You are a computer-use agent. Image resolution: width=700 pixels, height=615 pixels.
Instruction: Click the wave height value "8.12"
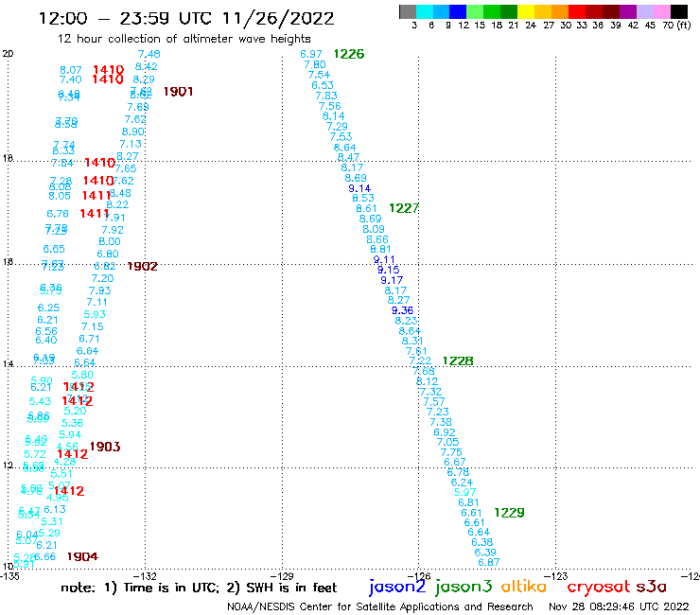(x=428, y=381)
